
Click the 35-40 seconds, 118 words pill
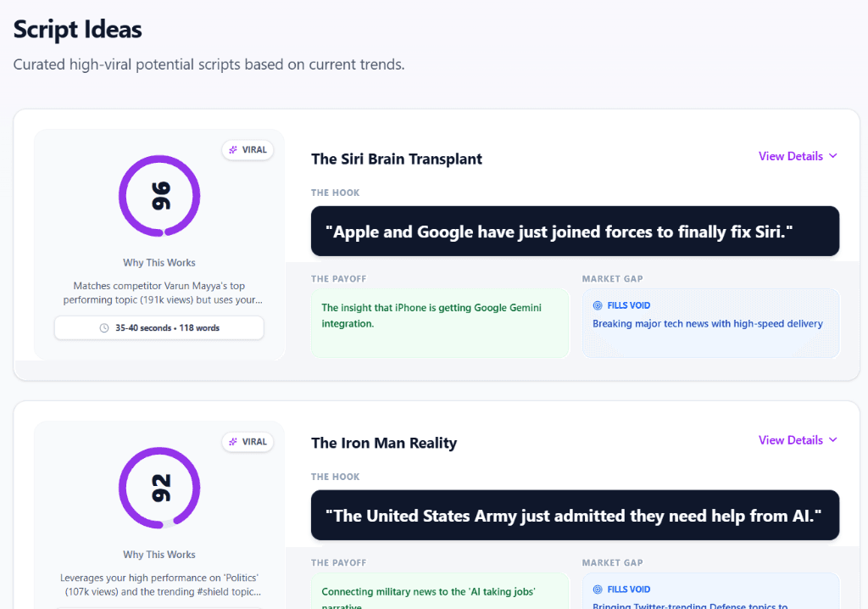tap(159, 328)
